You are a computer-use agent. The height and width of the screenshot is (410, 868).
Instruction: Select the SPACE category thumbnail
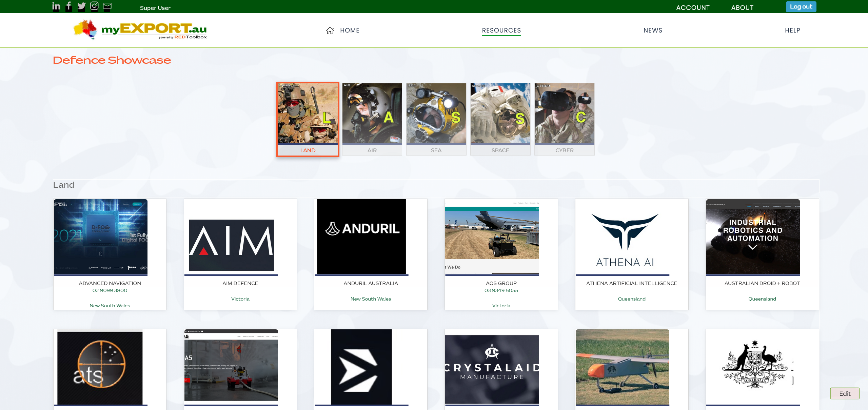pos(500,114)
